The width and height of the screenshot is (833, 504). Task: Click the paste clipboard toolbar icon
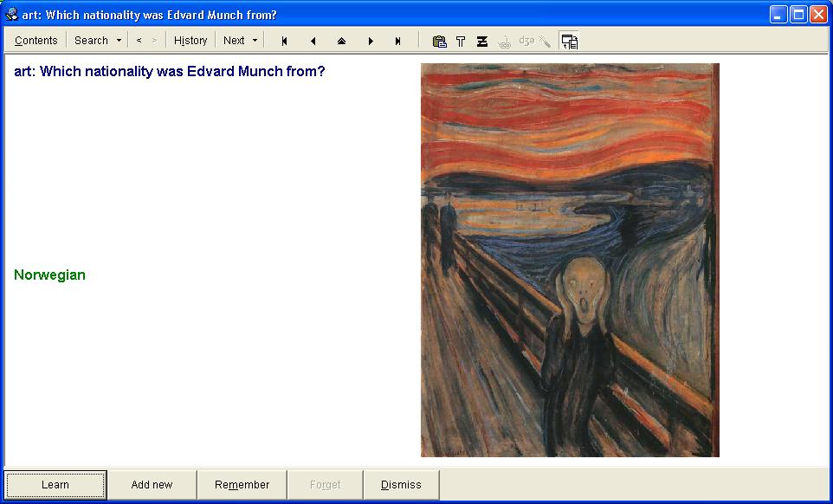click(439, 41)
